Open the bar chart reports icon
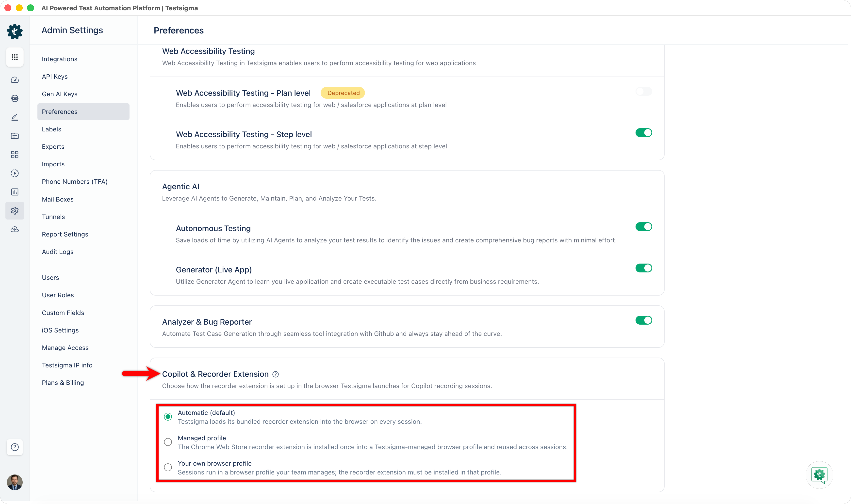 (x=15, y=192)
